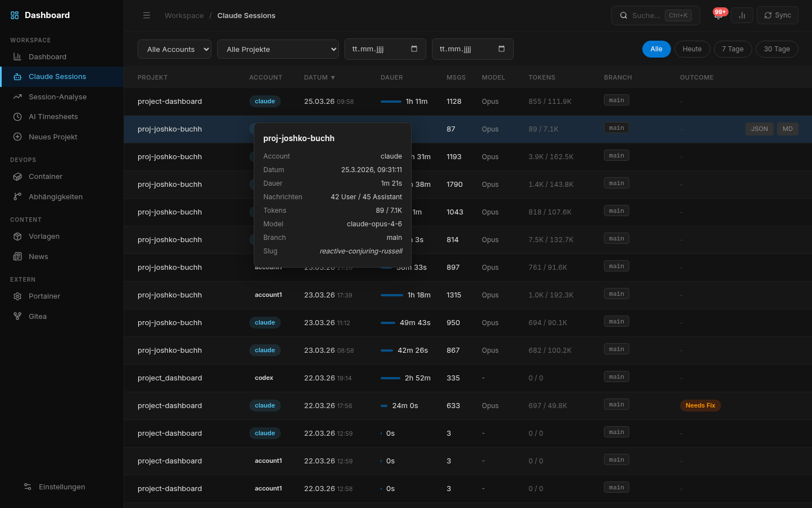This screenshot has width=812, height=508.
Task: Select the Claude Sessions robot icon
Action: coord(17,76)
